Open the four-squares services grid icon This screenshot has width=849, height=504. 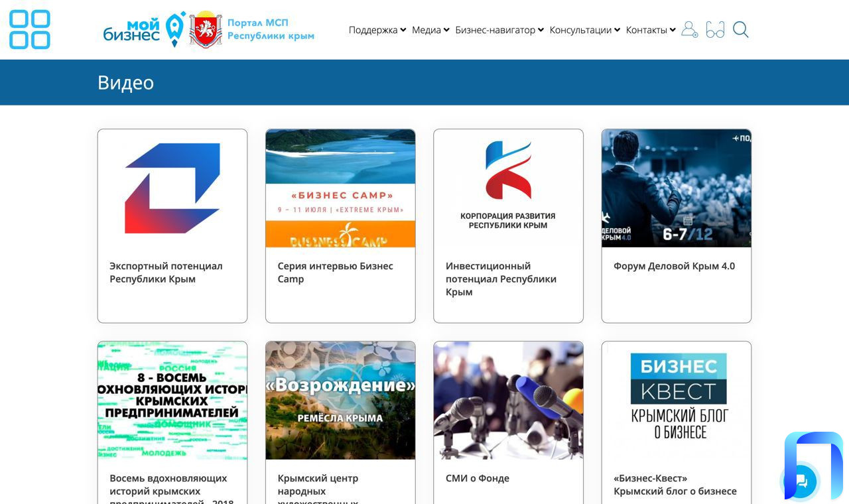tap(30, 30)
